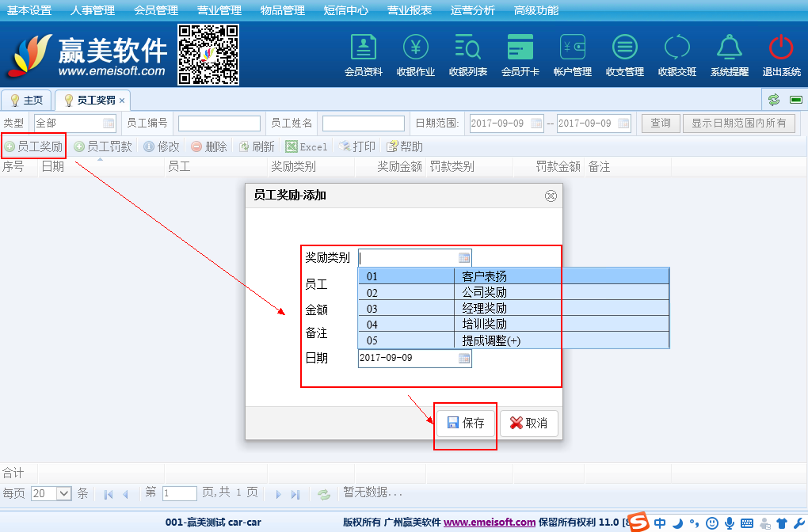Viewport: 808px width, 532px height.
Task: Click the 退出系统 power icon
Action: 781,55
